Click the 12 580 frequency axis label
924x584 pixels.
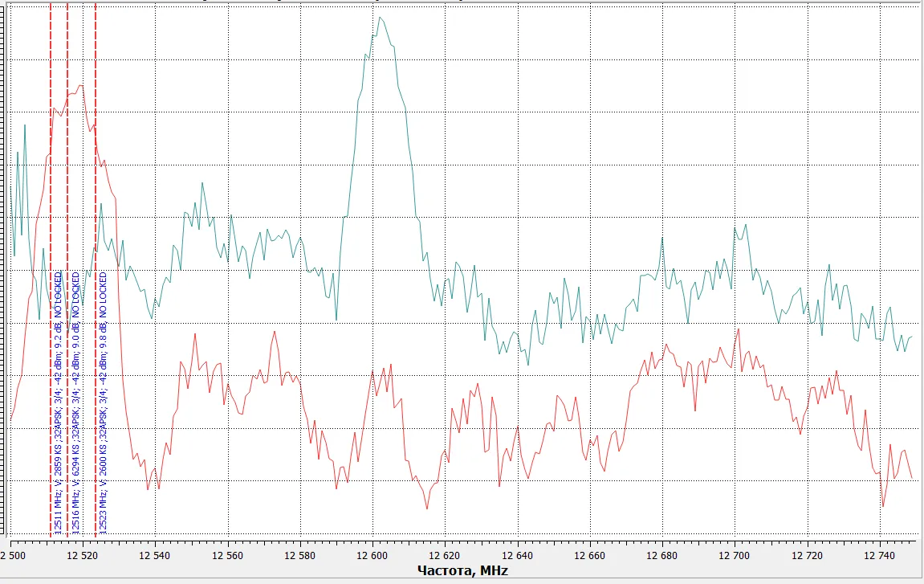(x=300, y=553)
